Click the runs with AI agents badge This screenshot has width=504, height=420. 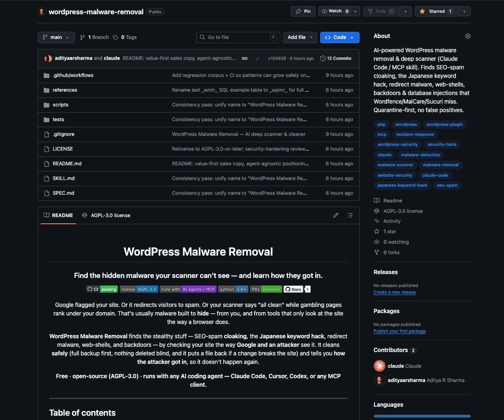tap(188, 289)
